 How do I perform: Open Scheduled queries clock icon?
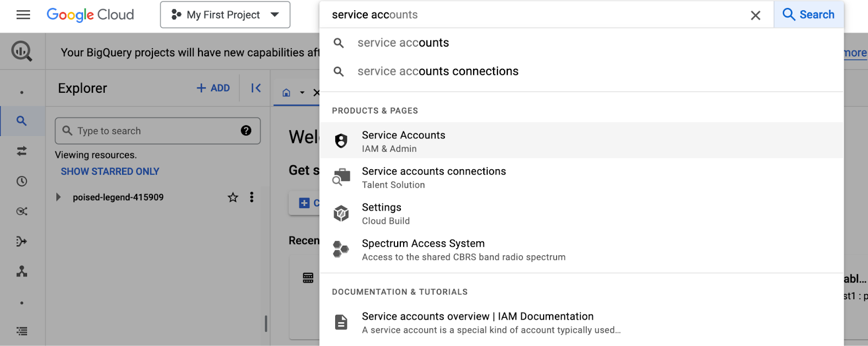point(22,181)
